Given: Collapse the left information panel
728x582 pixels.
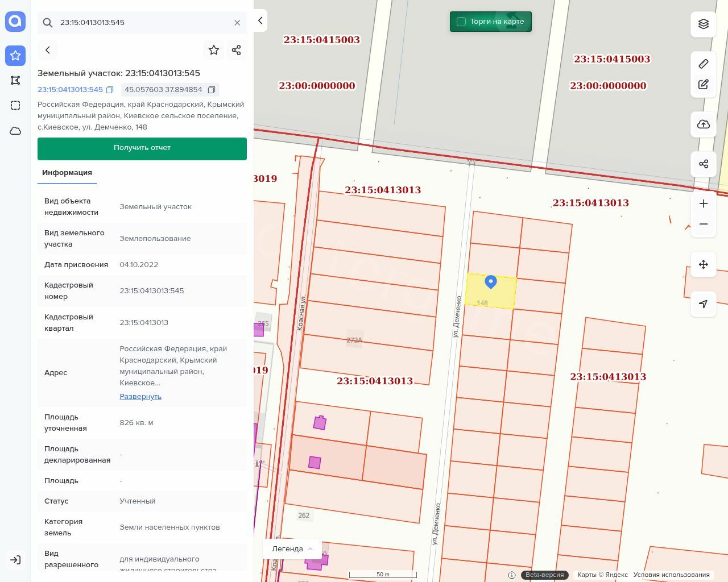Looking at the screenshot, I should pyautogui.click(x=260, y=20).
